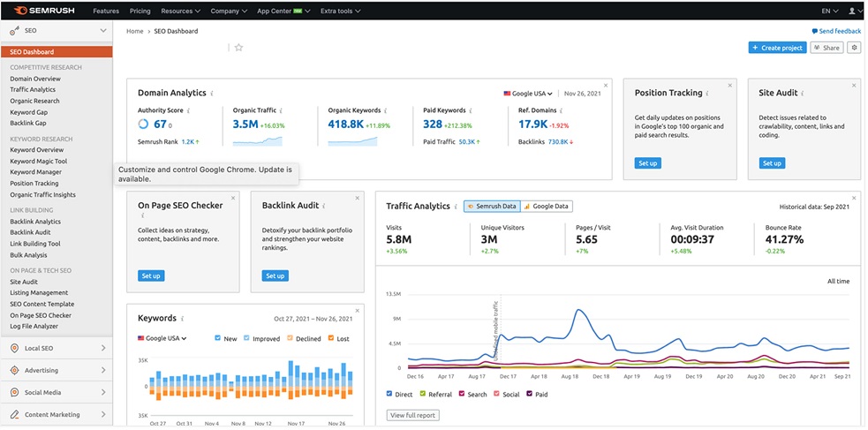Click the Paid legend color swatch

tap(530, 394)
